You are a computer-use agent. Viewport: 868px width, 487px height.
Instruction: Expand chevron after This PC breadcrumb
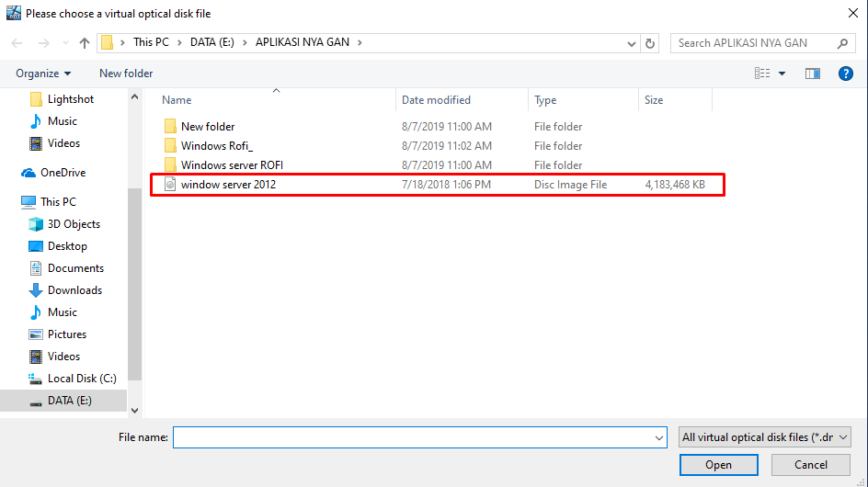click(x=179, y=42)
